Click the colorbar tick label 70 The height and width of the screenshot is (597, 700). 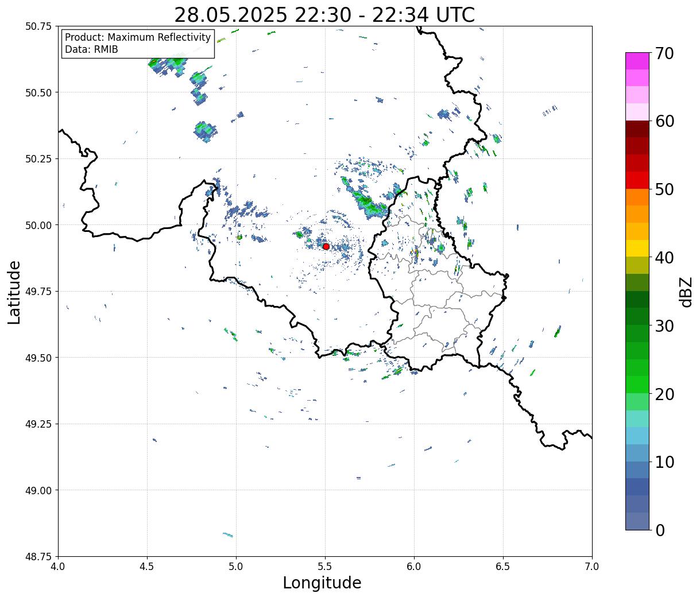664,53
